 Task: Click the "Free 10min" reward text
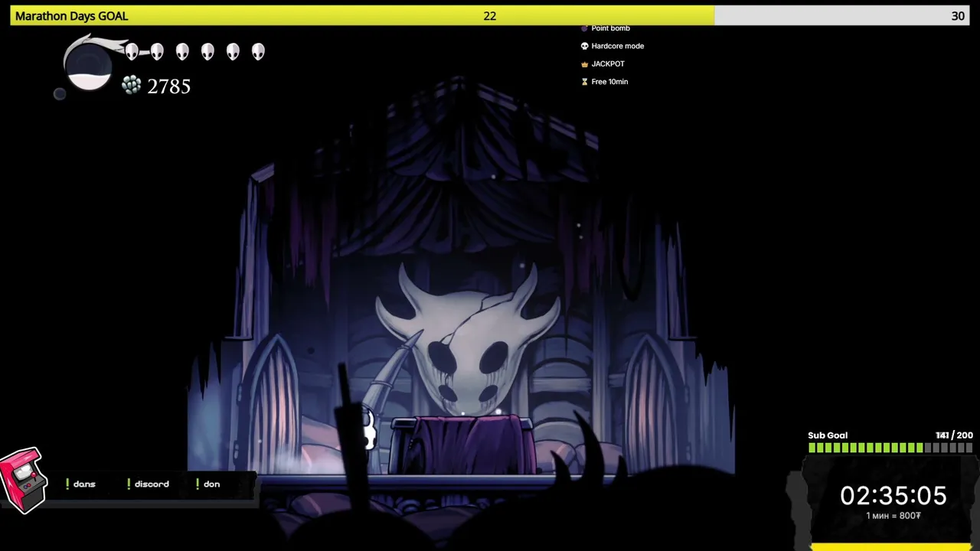tap(609, 82)
